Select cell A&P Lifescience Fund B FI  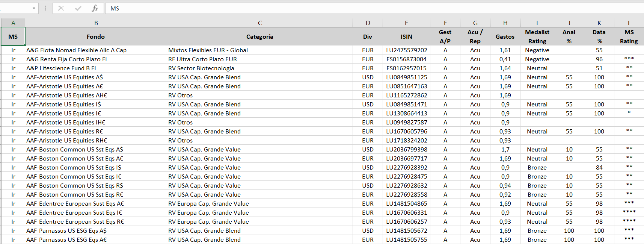coord(96,68)
